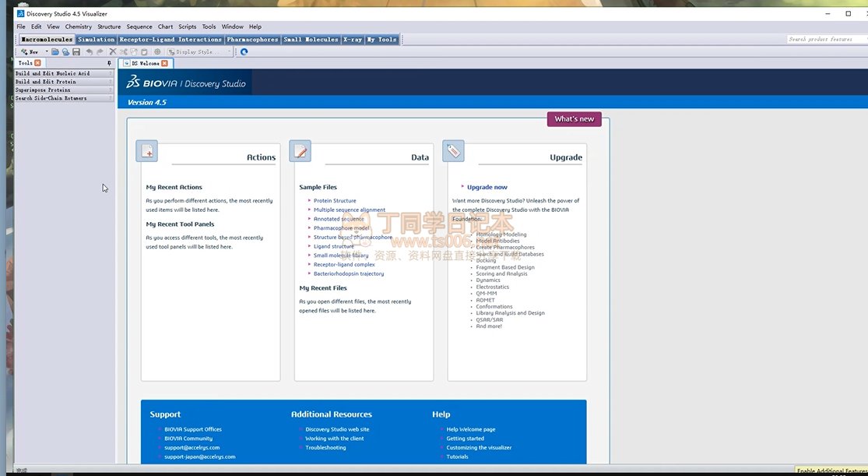Open the Multiple sequence alignment sample

pos(350,210)
